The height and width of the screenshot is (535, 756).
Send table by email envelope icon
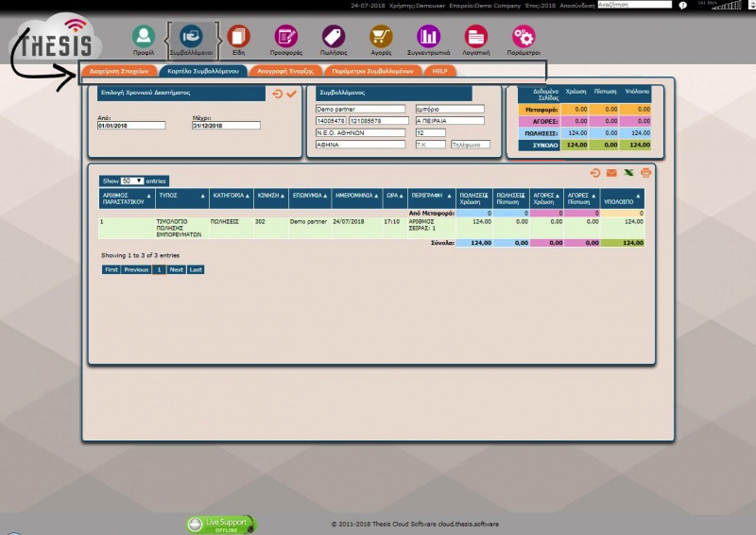[x=611, y=173]
